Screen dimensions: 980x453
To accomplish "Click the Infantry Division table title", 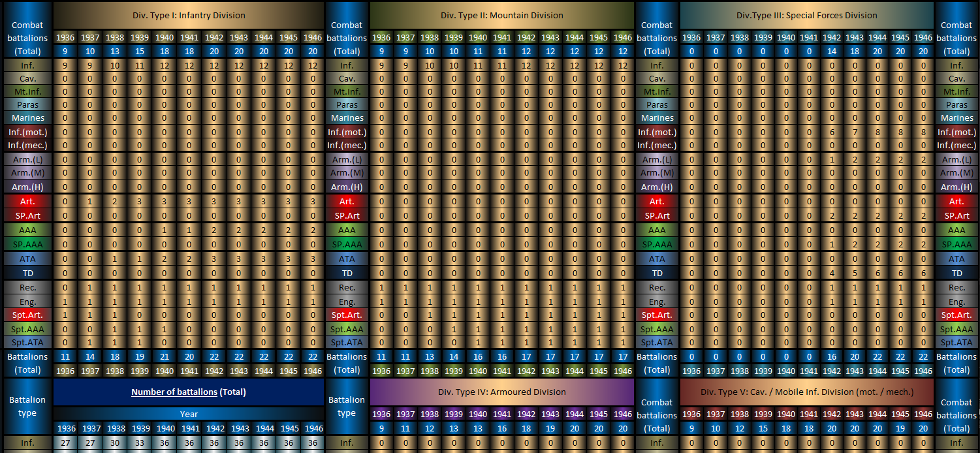I will tap(189, 15).
